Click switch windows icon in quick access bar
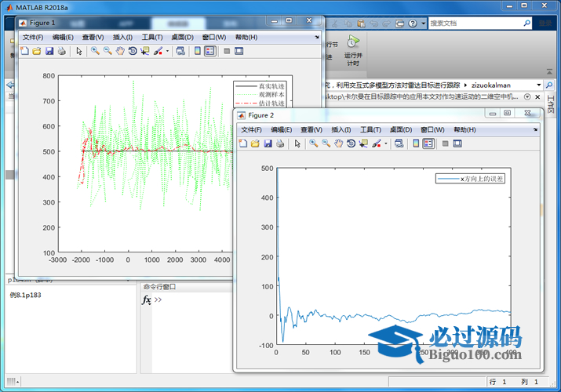The width and height of the screenshot is (561, 392). [x=399, y=24]
